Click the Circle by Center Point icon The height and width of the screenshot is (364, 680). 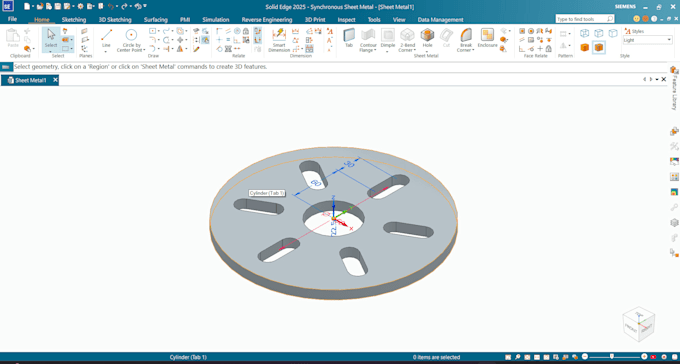point(131,35)
